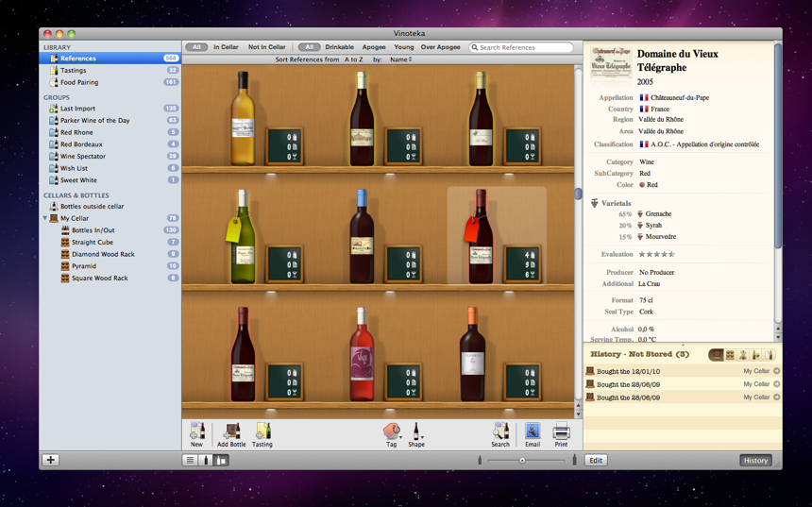Collapse the Varietals section
The width and height of the screenshot is (812, 507).
[x=594, y=203]
